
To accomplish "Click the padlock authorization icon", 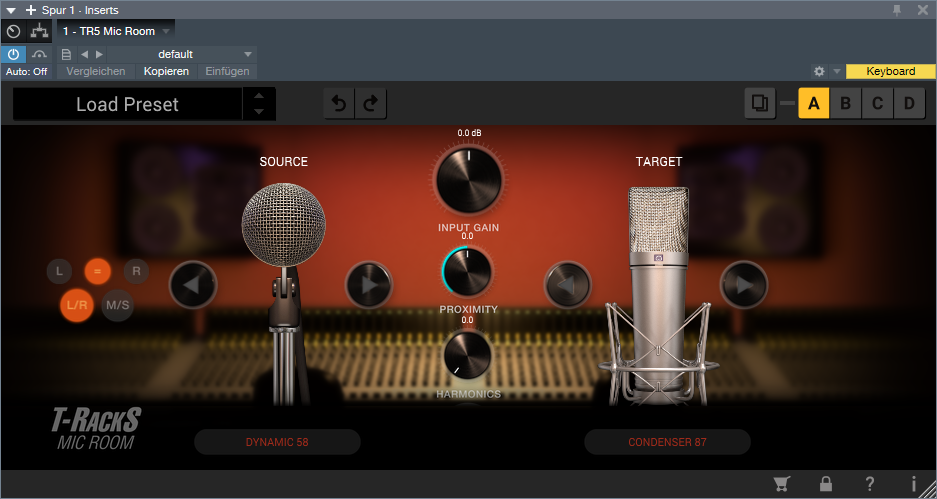I will tap(826, 484).
